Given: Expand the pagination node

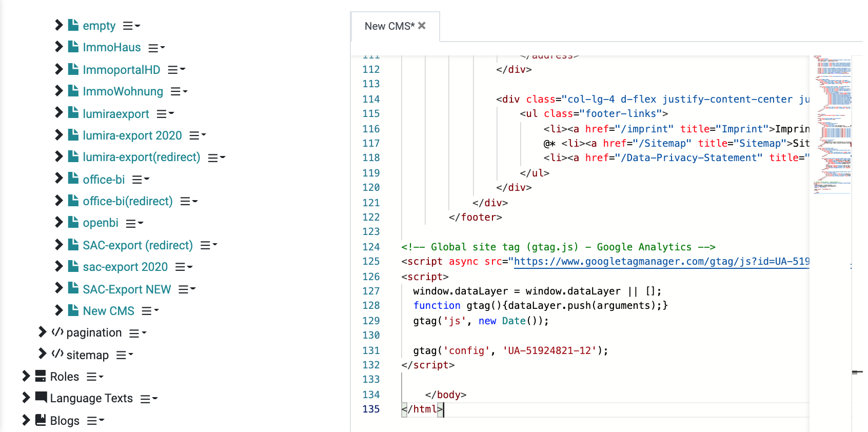Looking at the screenshot, I should coord(42,332).
